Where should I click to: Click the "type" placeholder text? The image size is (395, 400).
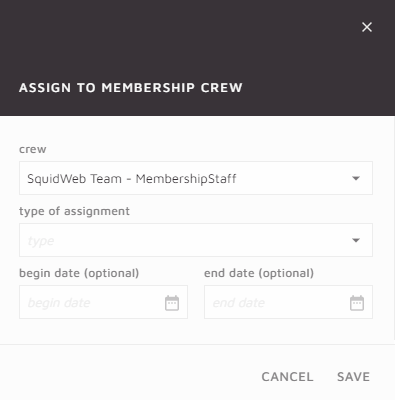[x=41, y=241]
